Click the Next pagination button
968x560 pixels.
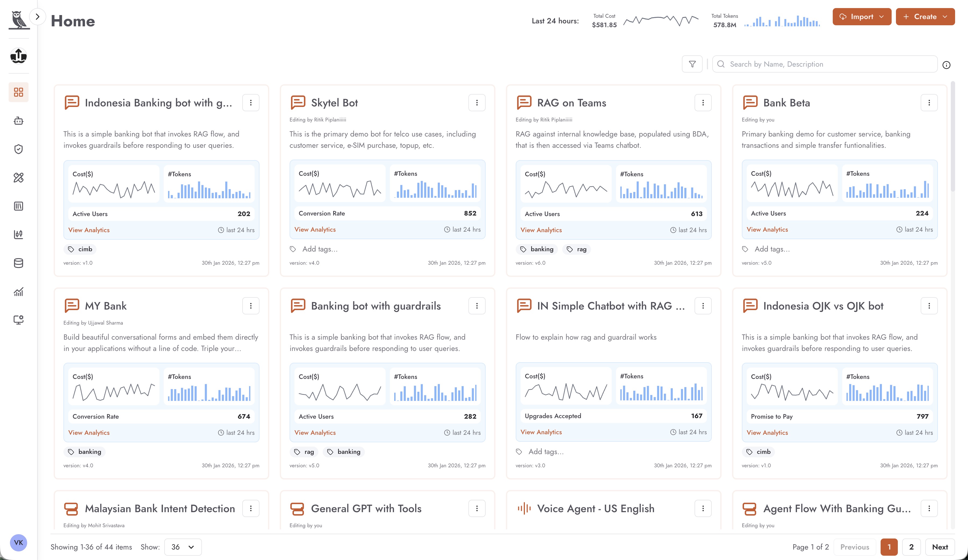(x=939, y=547)
